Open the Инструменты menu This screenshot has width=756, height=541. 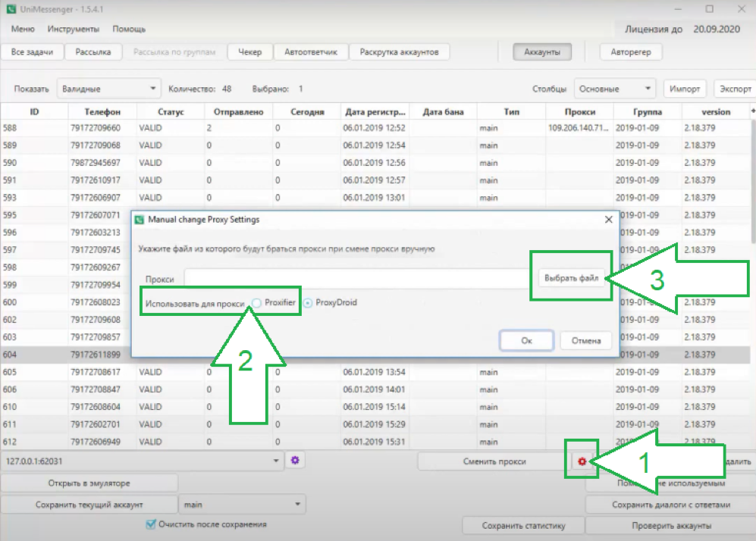point(74,29)
